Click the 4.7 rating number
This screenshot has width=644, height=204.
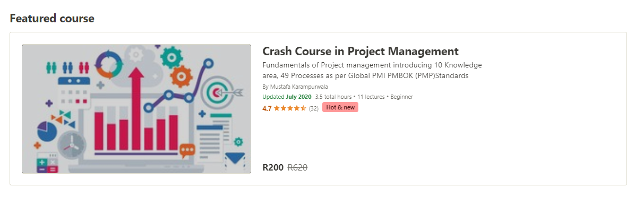pyautogui.click(x=267, y=108)
